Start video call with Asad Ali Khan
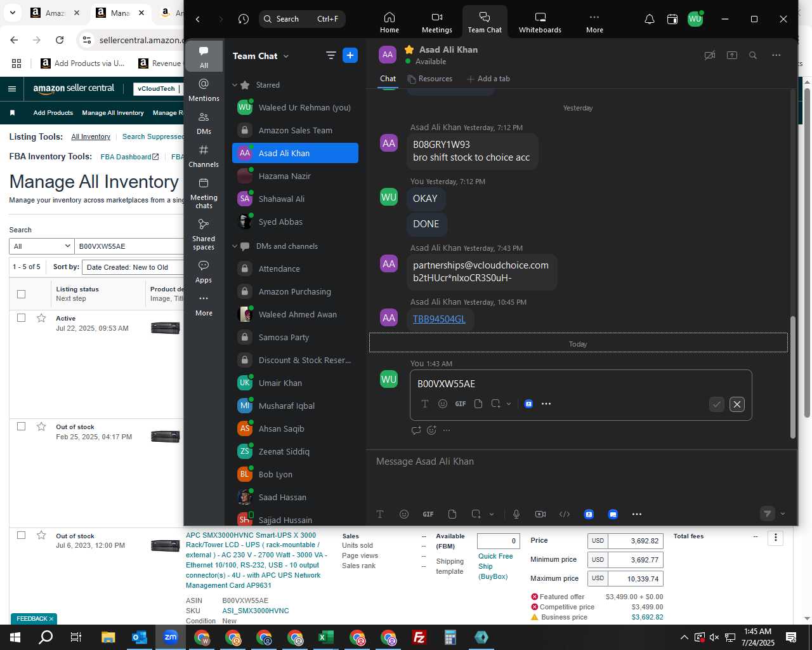 710,55
